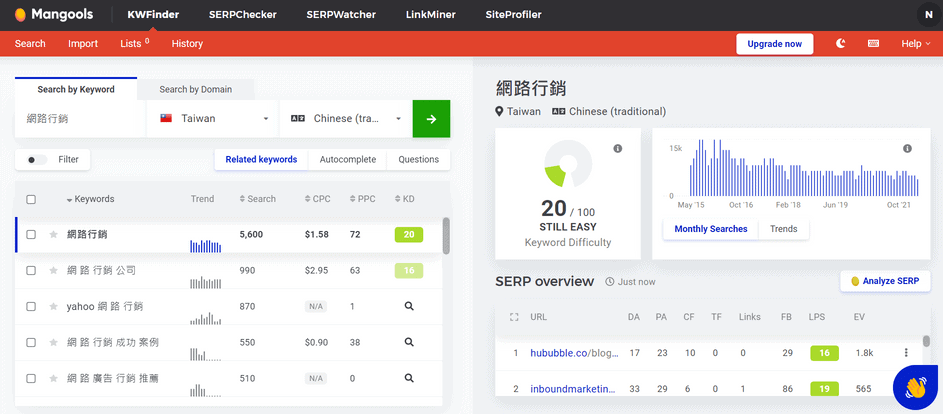Sort by KD column
The width and height of the screenshot is (943, 414).
click(404, 199)
